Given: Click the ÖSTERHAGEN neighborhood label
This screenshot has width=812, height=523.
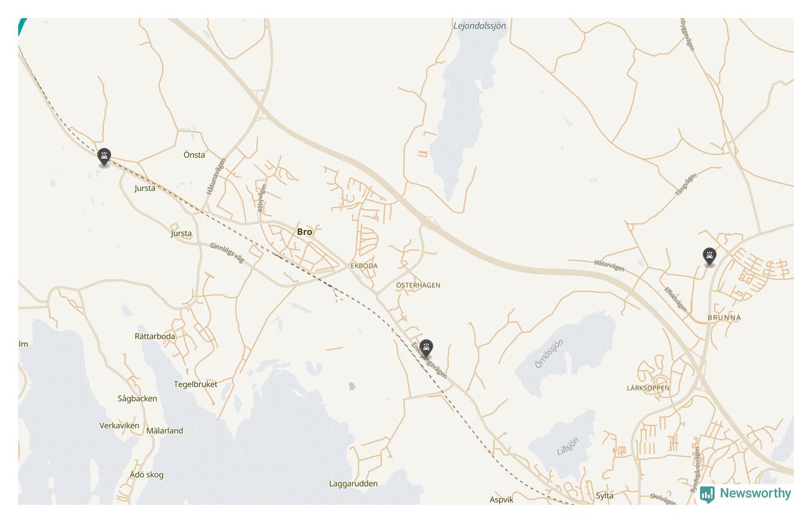Looking at the screenshot, I should [x=418, y=285].
